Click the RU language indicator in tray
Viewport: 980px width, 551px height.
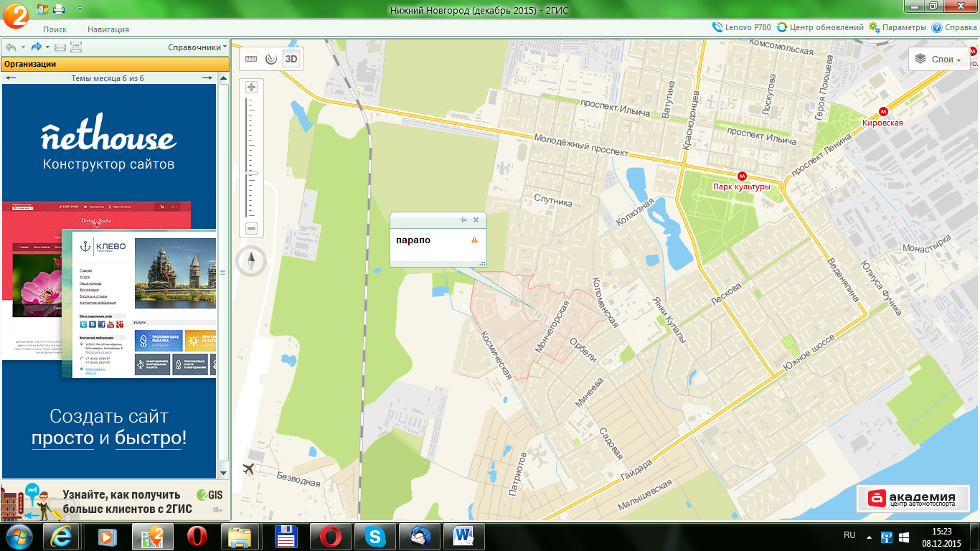pos(849,535)
